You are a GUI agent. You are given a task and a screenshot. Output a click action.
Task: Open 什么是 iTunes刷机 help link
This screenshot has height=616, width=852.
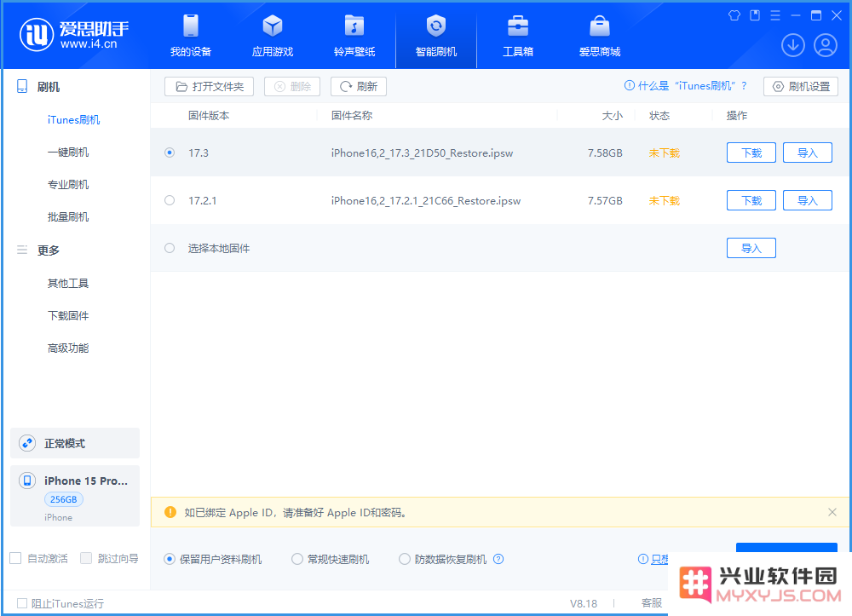686,86
